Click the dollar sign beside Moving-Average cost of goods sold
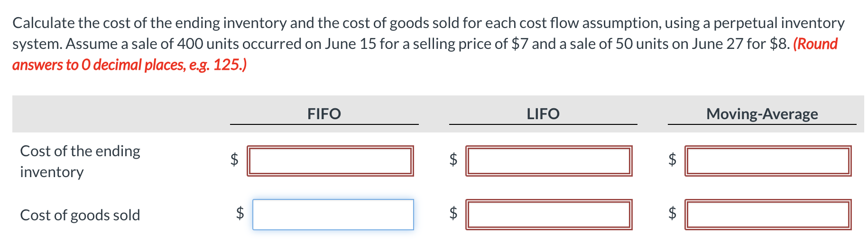Screen dimensions: 868x245 [672, 213]
